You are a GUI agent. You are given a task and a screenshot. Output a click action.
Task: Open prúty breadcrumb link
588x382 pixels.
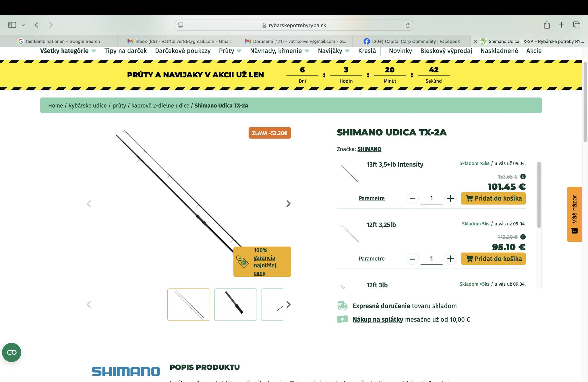[x=119, y=106]
